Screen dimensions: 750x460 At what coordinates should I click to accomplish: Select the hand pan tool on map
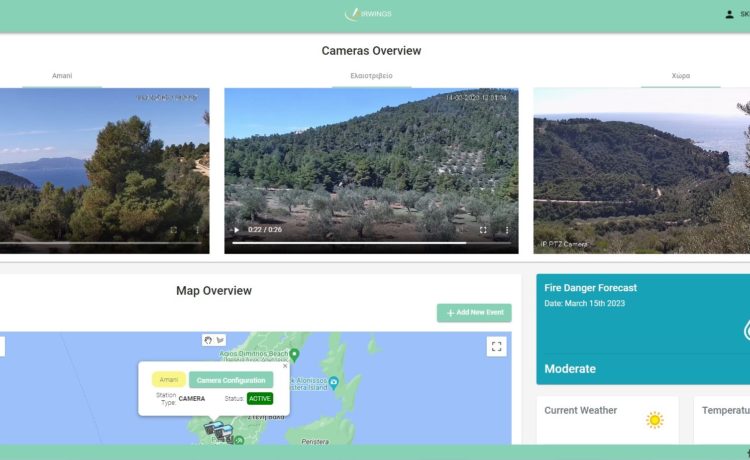pyautogui.click(x=209, y=340)
